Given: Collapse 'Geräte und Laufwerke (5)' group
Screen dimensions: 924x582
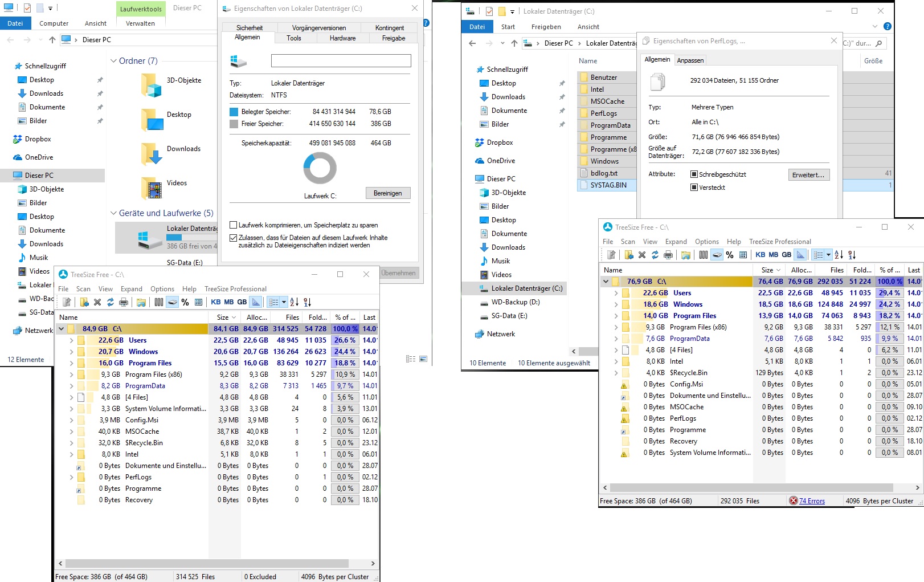Looking at the screenshot, I should [113, 213].
